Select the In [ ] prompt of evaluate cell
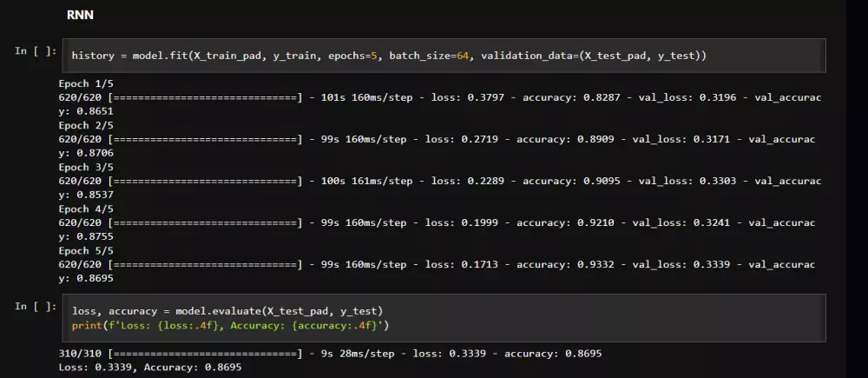 [36, 307]
